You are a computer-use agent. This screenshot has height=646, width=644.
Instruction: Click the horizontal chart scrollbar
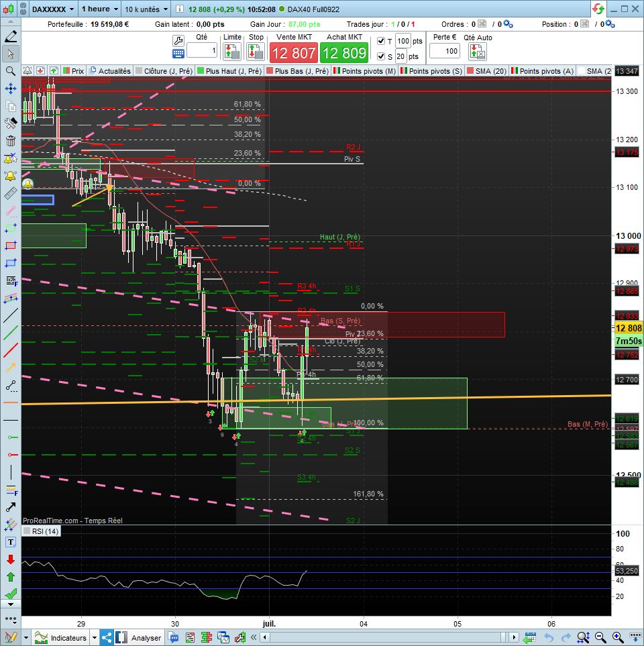click(x=390, y=638)
